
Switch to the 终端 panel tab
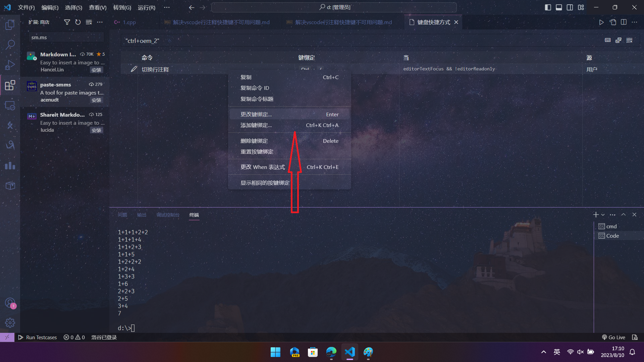(194, 215)
